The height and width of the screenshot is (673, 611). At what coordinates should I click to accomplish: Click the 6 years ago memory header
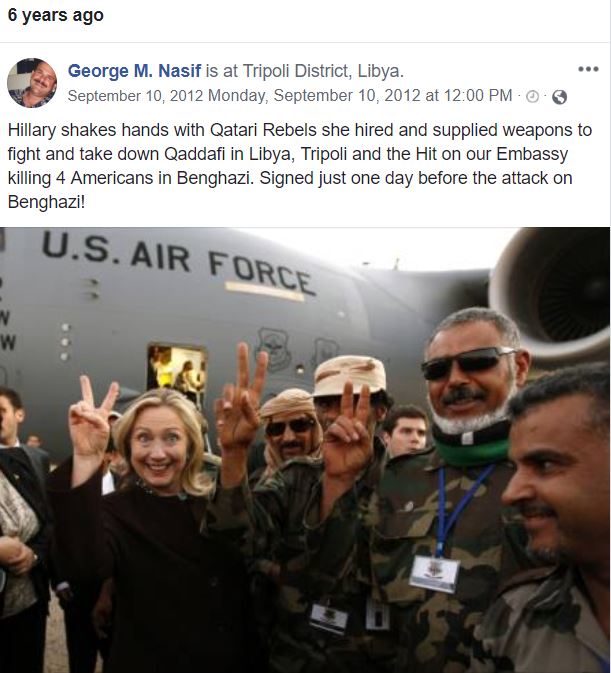[x=56, y=15]
